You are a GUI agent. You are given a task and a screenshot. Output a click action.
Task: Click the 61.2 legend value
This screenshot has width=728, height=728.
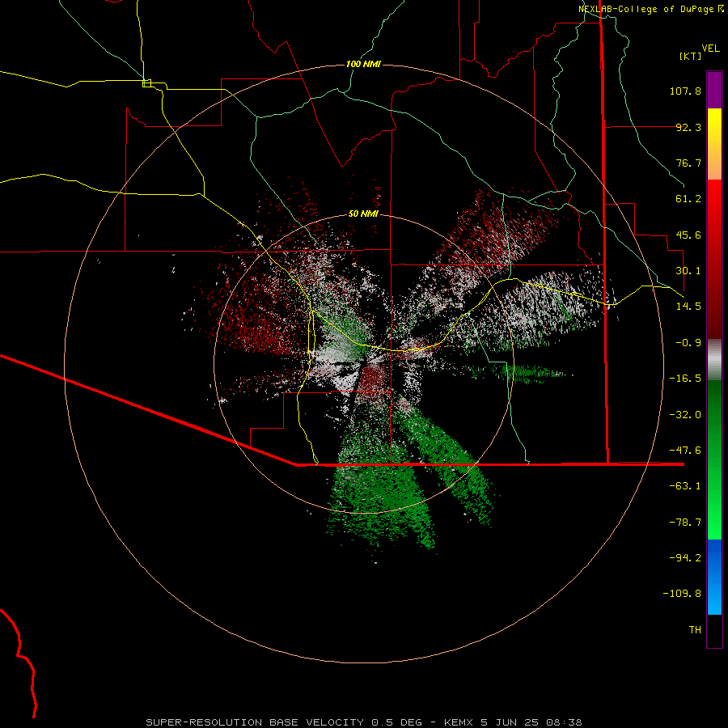688,199
